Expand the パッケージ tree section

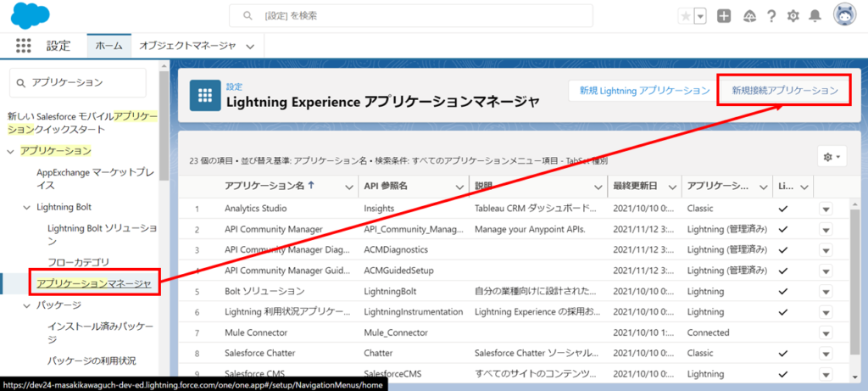(x=25, y=304)
